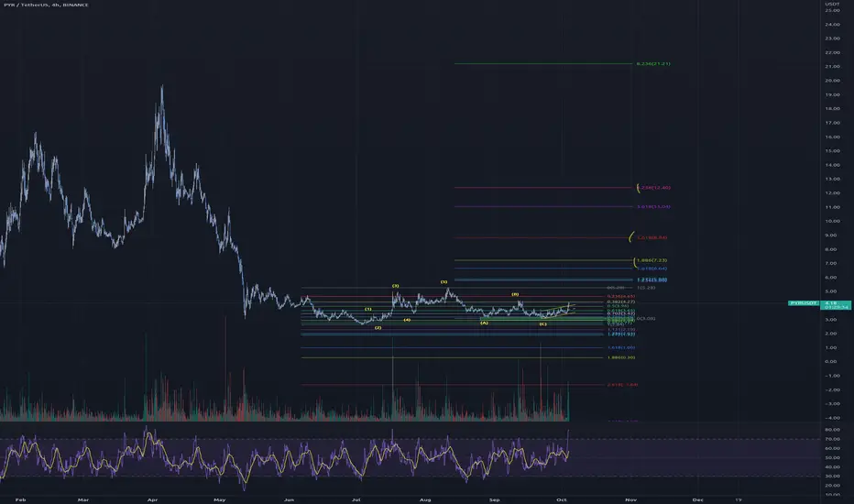Click the RSI 70.00 scale value
This screenshot has height=504, width=854.
pyautogui.click(x=832, y=439)
